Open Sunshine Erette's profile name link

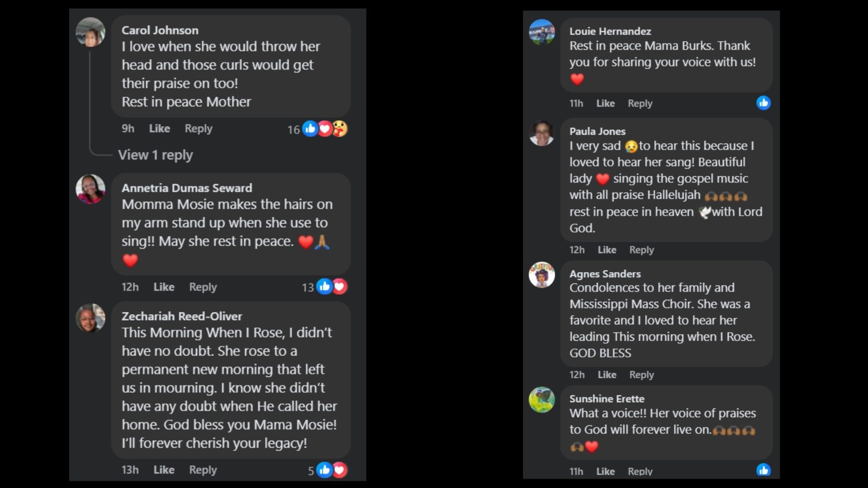tap(607, 399)
